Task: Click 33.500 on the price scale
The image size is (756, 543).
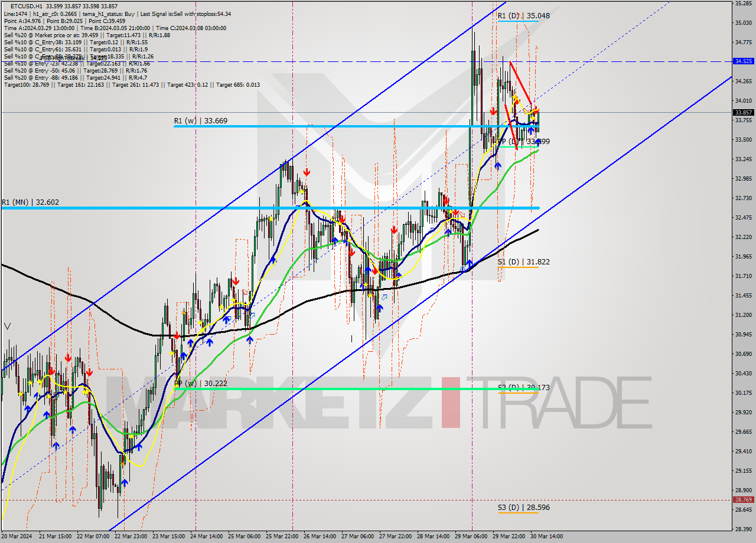Action: [743, 140]
